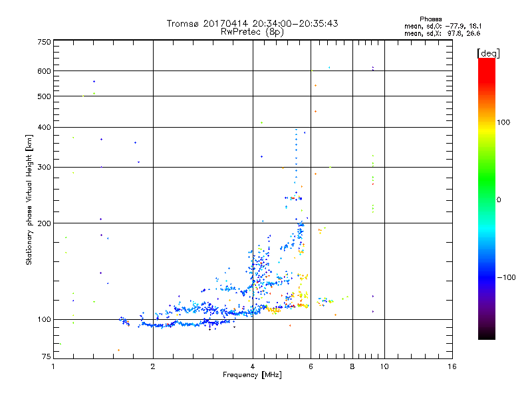Click the x-axis tick label "6"
The height and width of the screenshot is (399, 532).
pos(311,366)
